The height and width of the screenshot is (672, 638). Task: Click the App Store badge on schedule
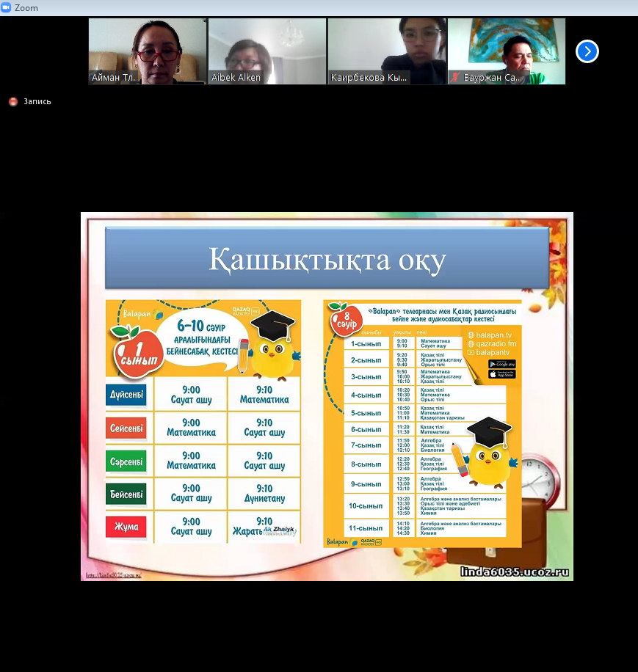502,374
